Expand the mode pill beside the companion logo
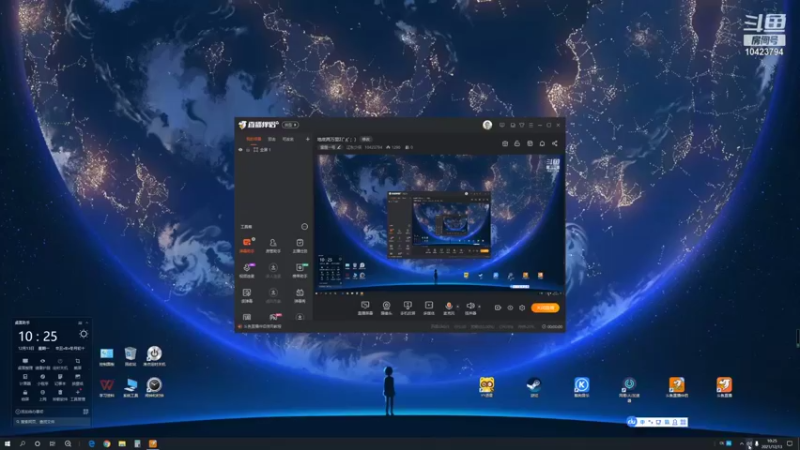This screenshot has height=450, width=800. pos(291,125)
